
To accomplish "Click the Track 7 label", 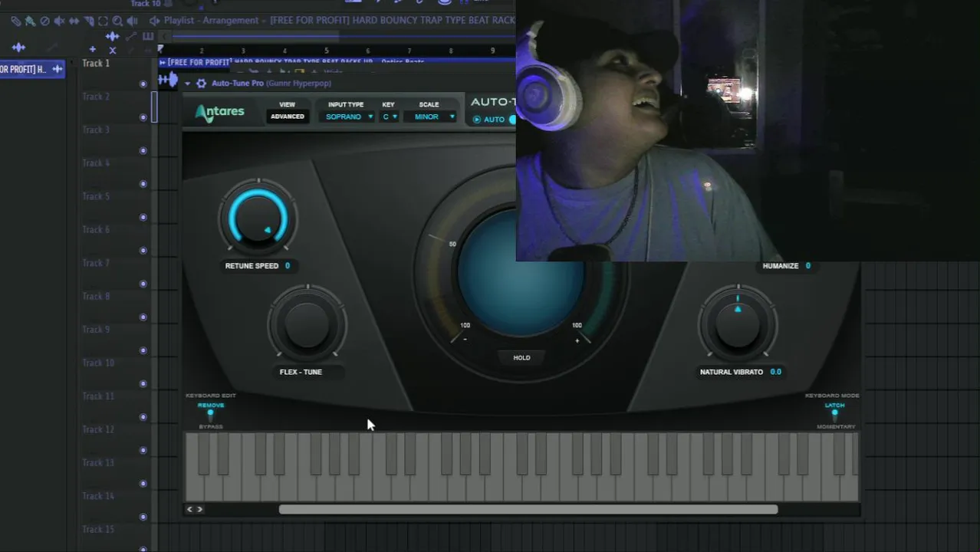I will click(x=96, y=263).
